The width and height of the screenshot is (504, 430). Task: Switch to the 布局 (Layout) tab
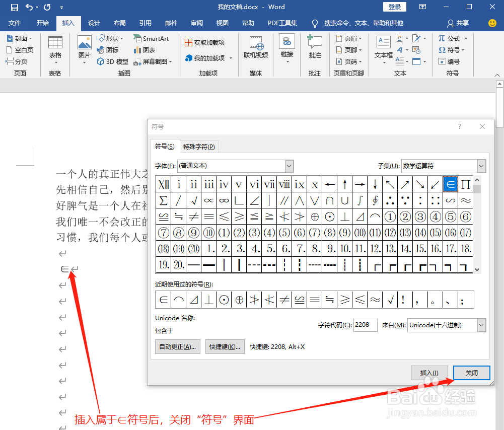[x=119, y=23]
